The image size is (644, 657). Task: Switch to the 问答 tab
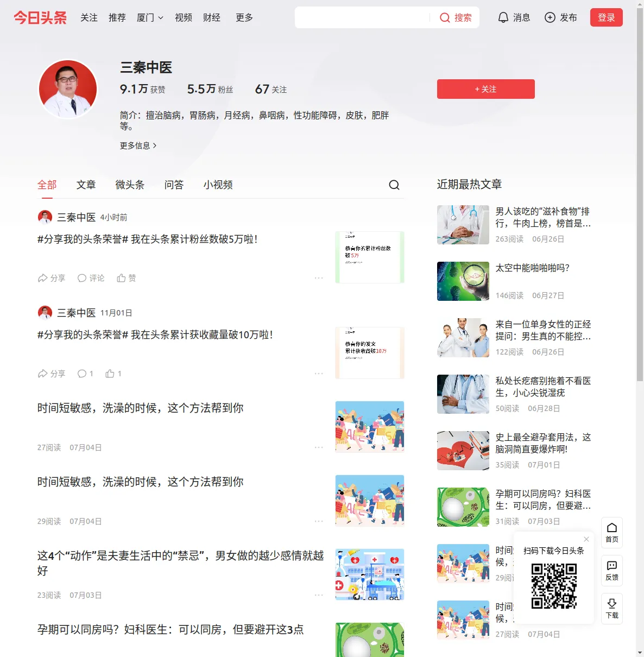[174, 185]
